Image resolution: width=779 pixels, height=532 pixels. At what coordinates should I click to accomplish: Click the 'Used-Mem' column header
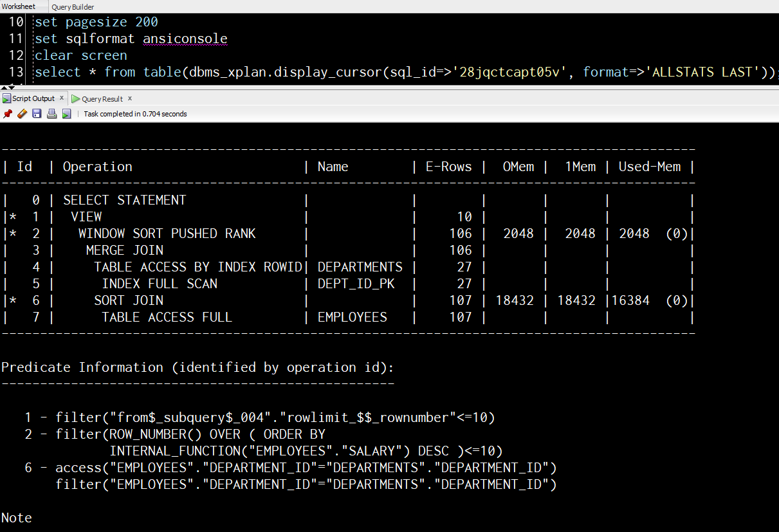point(650,167)
